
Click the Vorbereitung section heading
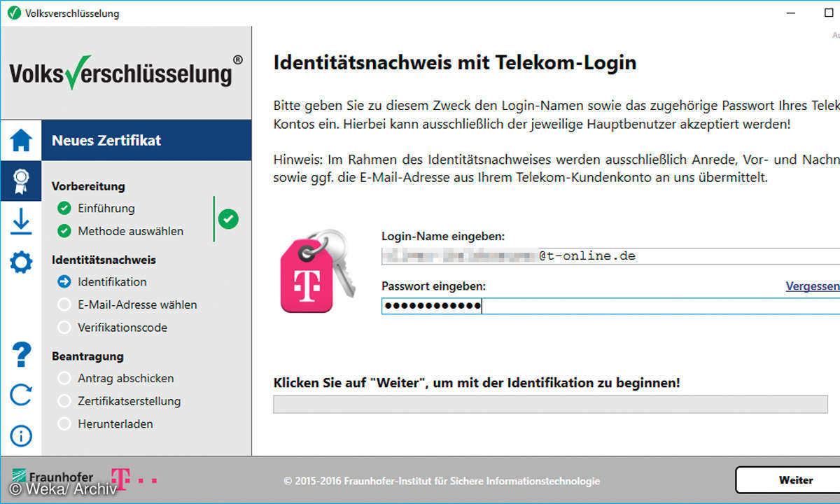coord(88,186)
